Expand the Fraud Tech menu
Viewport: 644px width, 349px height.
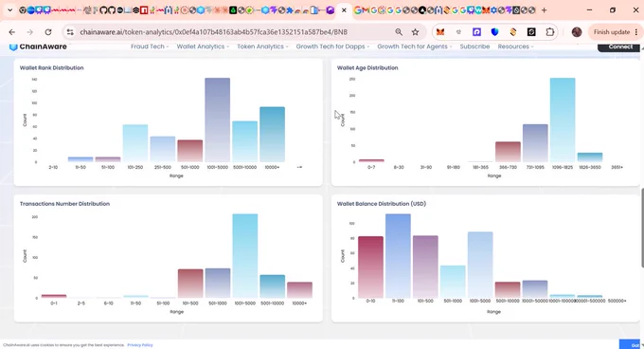click(x=150, y=46)
